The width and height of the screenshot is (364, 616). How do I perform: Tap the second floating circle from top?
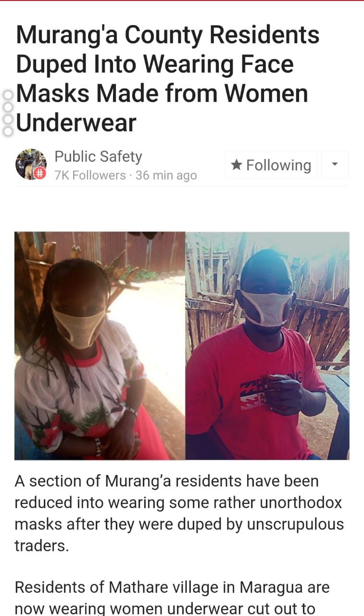pos(8,107)
